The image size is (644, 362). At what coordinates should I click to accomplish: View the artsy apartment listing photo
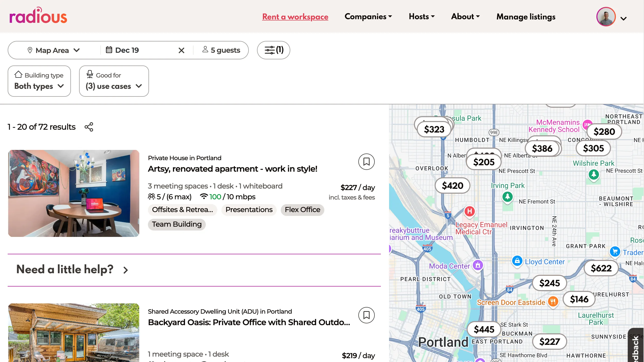tap(74, 193)
